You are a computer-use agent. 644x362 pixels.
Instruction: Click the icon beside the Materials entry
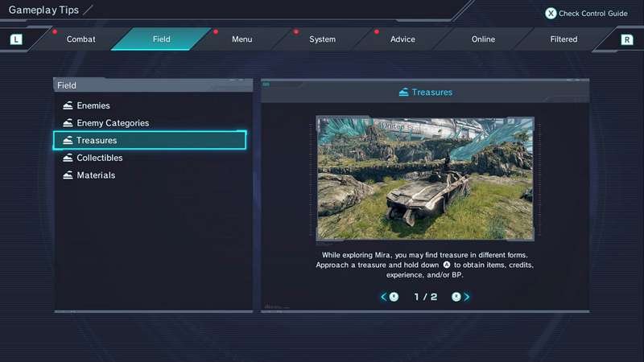68,175
